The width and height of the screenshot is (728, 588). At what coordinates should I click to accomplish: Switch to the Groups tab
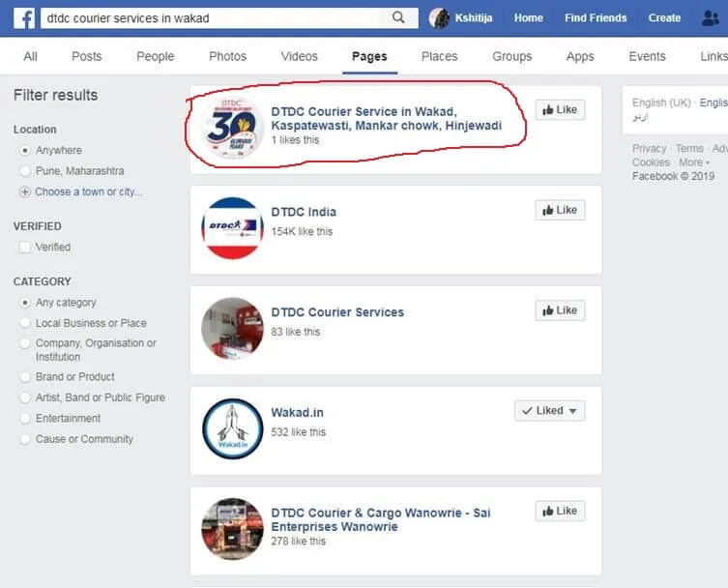click(x=511, y=56)
